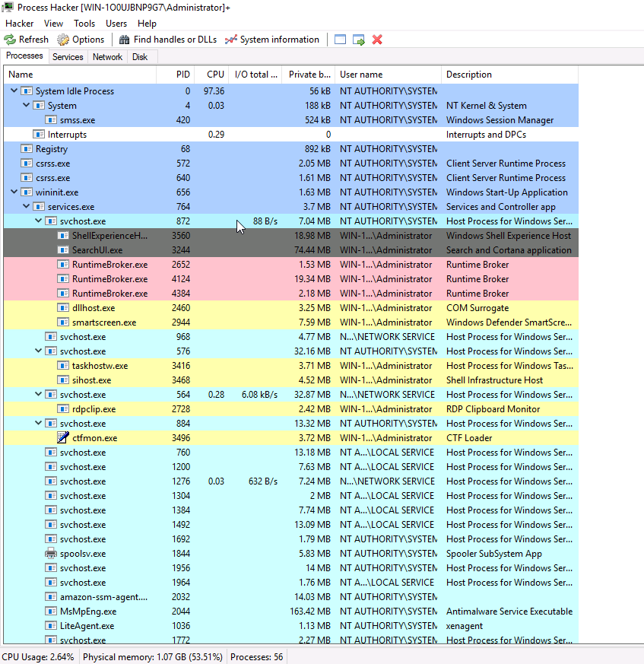Select svchost.exe PID 1276 row
The image size is (644, 664).
pos(291,481)
